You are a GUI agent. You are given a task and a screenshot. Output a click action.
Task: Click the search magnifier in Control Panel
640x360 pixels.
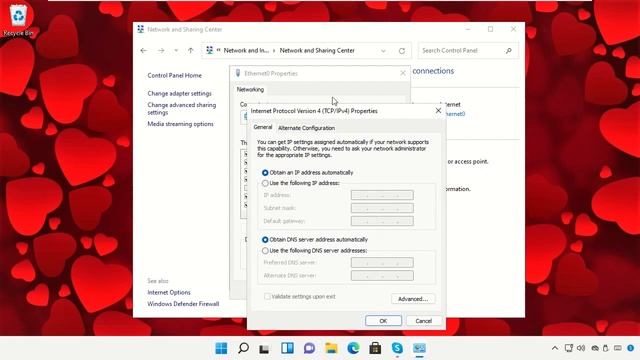(x=509, y=51)
